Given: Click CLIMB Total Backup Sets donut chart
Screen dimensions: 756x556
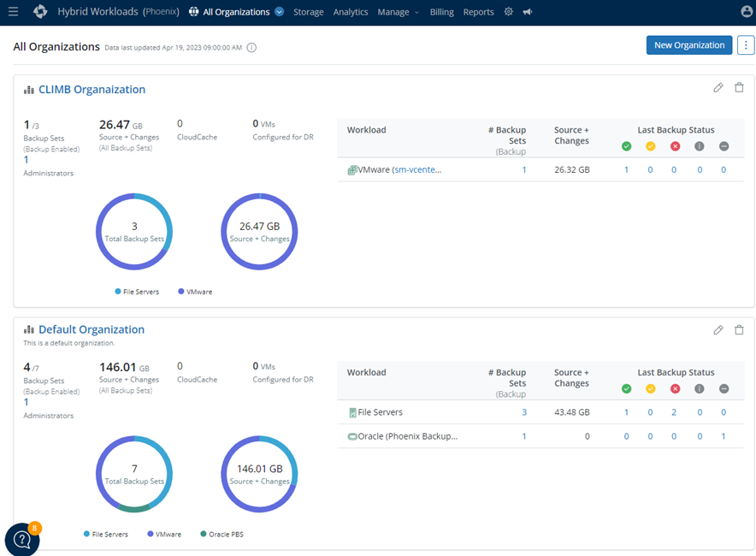Looking at the screenshot, I should [x=134, y=232].
